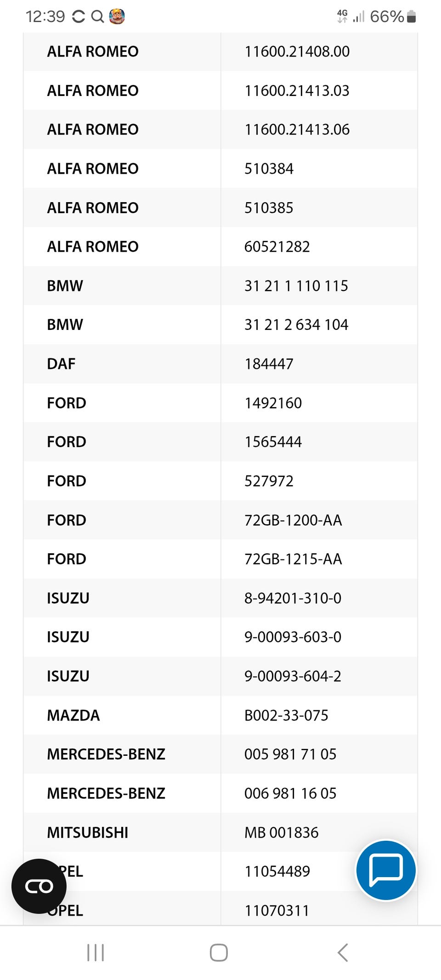Select Isuzu number 8-94201-310-0
Viewport: 441px width, 980px height.
coord(293,598)
